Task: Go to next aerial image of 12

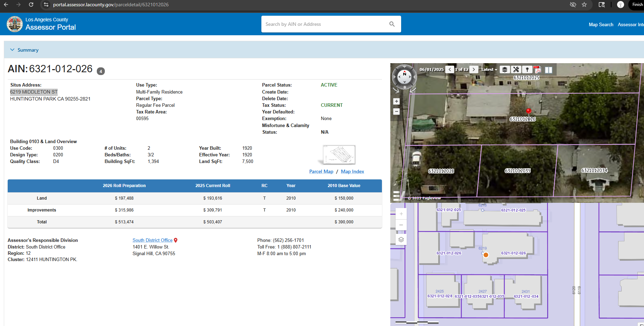Action: pos(474,69)
